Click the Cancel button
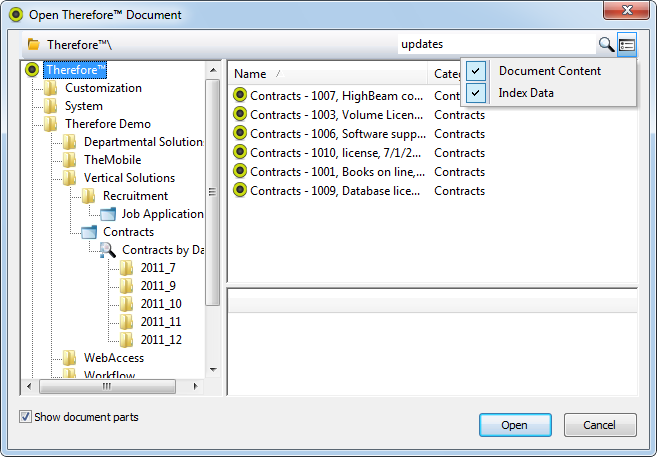The image size is (657, 457). click(x=600, y=425)
